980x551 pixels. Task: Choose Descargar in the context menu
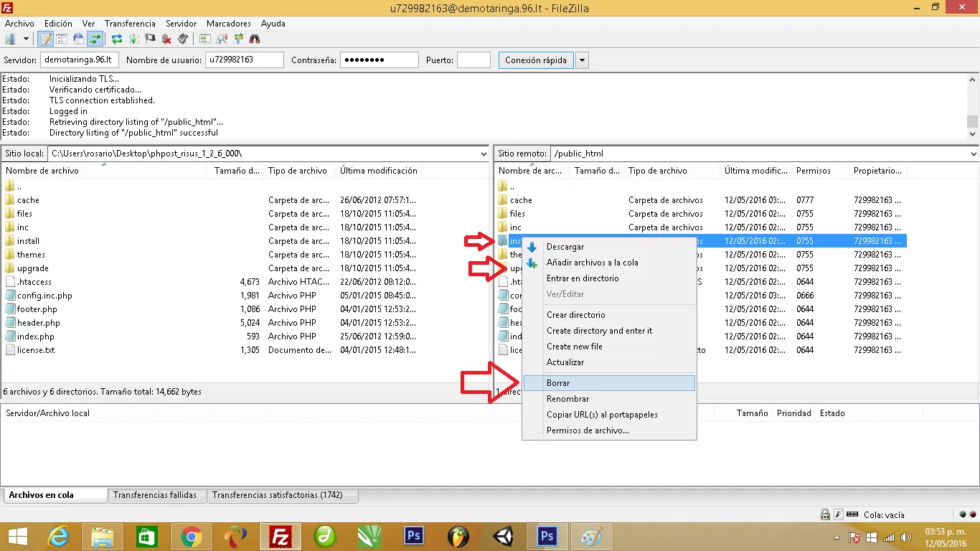click(610, 247)
